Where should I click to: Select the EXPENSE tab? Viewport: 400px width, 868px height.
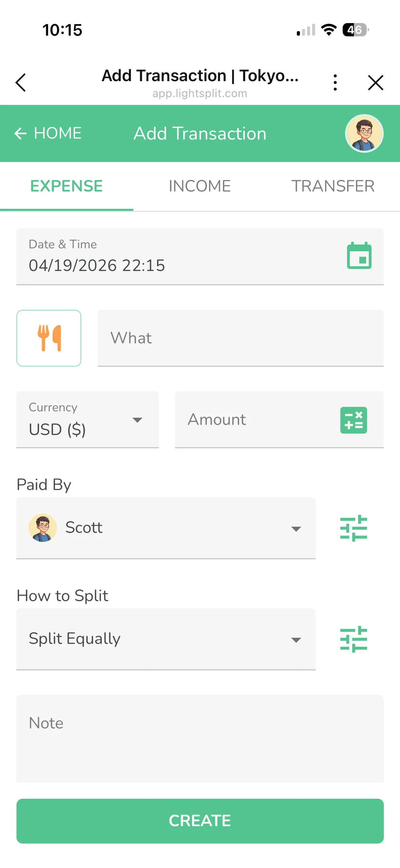[x=66, y=186]
